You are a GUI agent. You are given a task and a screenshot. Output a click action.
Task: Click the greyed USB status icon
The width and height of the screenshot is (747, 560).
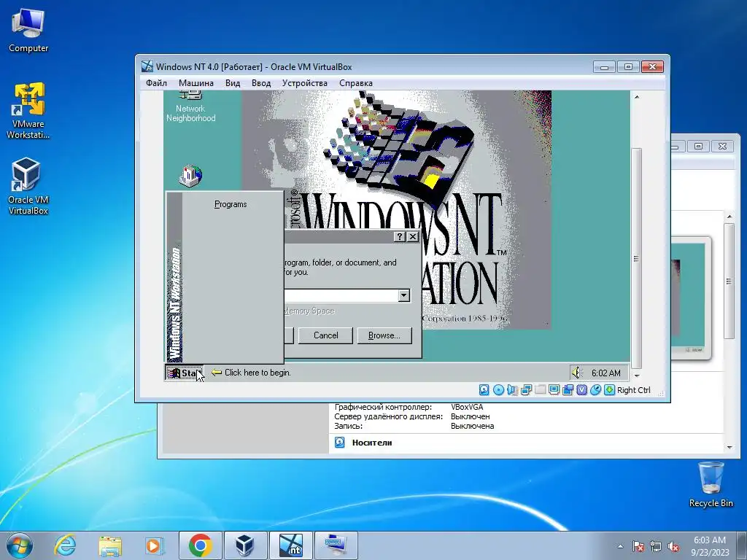[540, 390]
